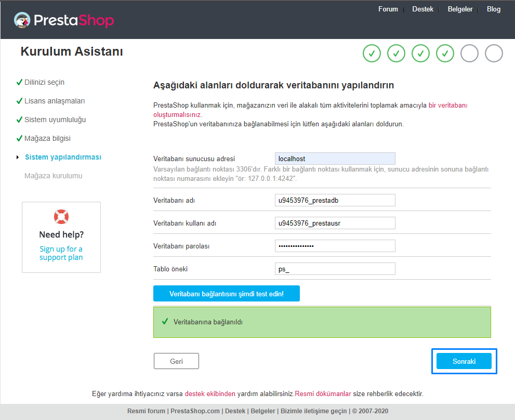This screenshot has height=420, width=515.
Task: Open the Resmi dökümanlar link
Action: coord(323,393)
